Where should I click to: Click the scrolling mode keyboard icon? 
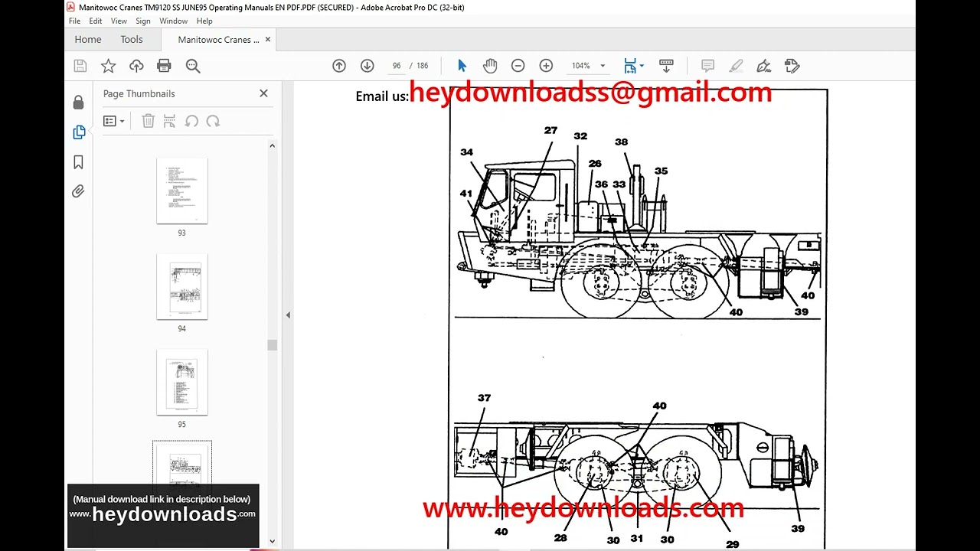666,66
